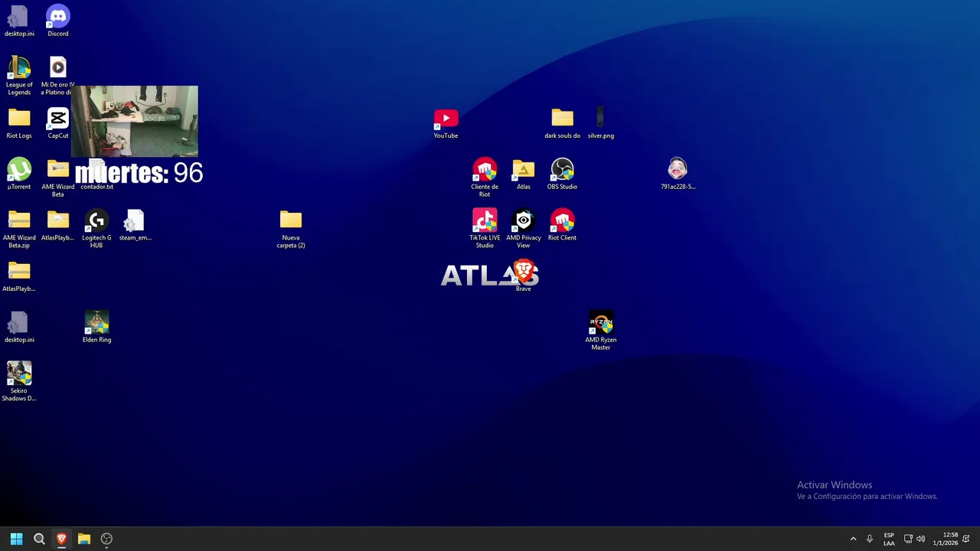This screenshot has height=551, width=980.
Task: Show hidden system tray icons
Action: (853, 539)
